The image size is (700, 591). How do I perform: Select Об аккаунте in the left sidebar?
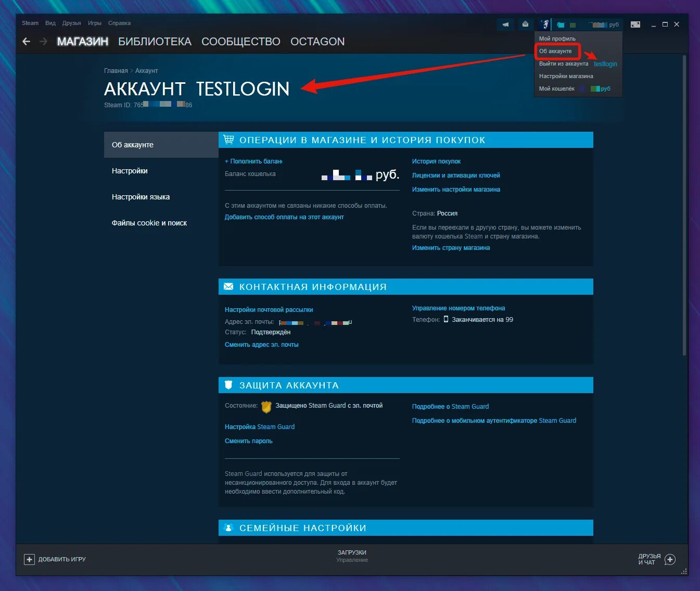(x=161, y=145)
